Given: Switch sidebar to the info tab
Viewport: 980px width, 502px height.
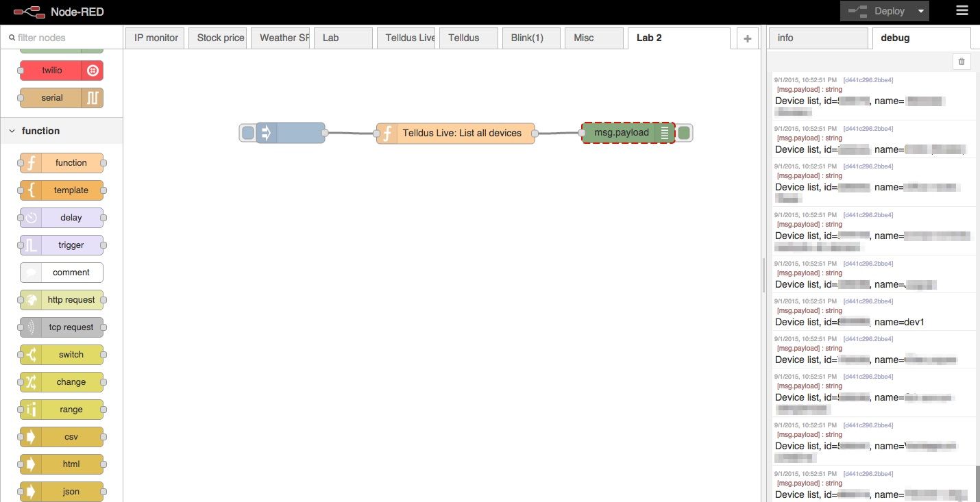Looking at the screenshot, I should point(819,38).
